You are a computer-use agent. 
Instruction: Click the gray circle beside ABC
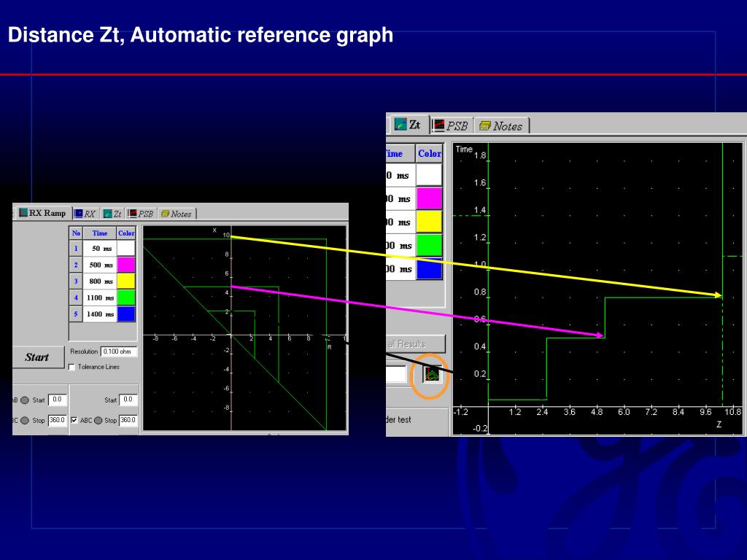(98, 421)
